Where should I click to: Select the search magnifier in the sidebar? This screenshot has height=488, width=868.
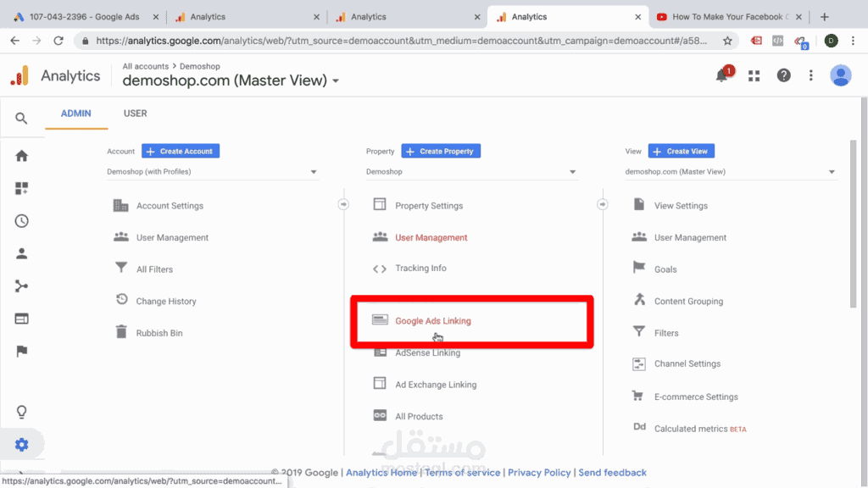tap(23, 119)
